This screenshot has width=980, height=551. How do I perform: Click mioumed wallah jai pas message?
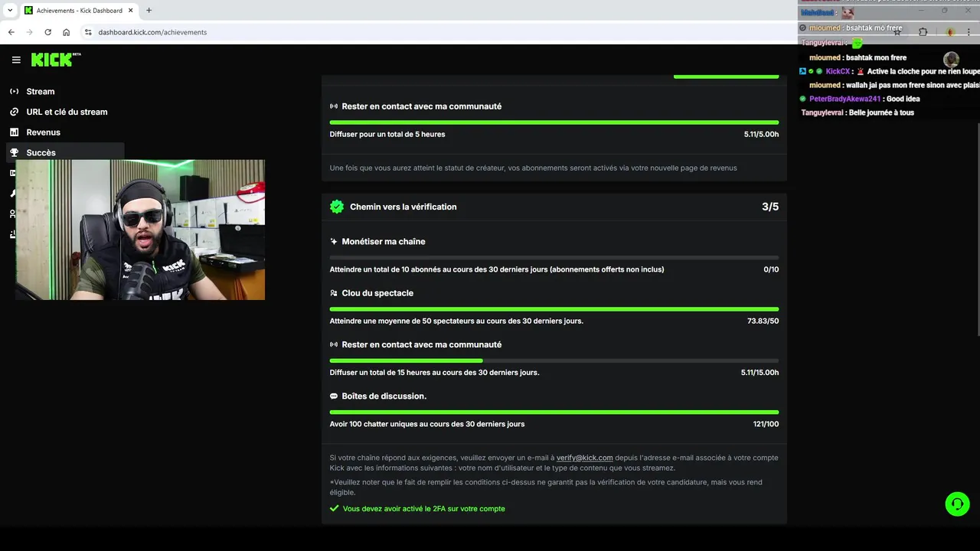pyautogui.click(x=894, y=85)
